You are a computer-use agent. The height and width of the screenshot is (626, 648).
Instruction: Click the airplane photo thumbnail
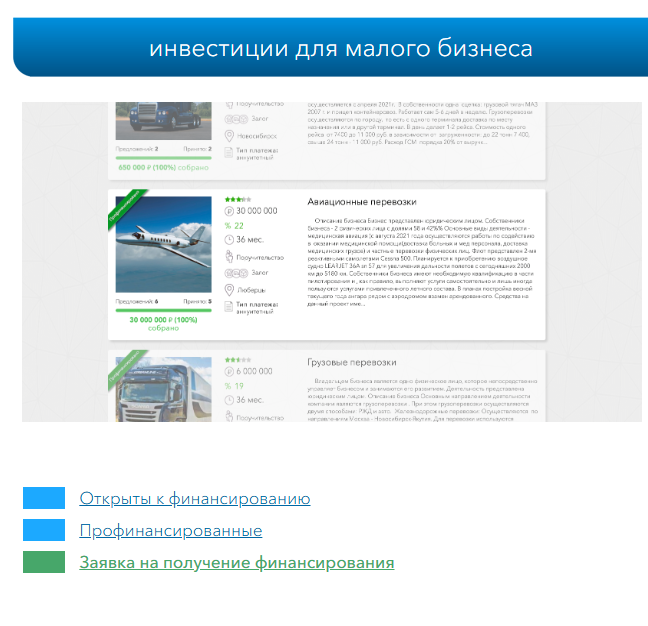click(164, 244)
